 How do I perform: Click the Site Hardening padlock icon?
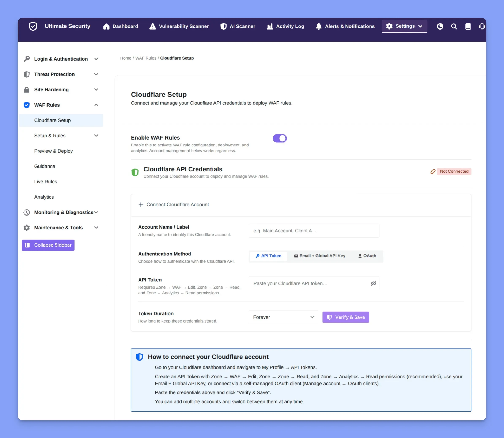point(27,90)
